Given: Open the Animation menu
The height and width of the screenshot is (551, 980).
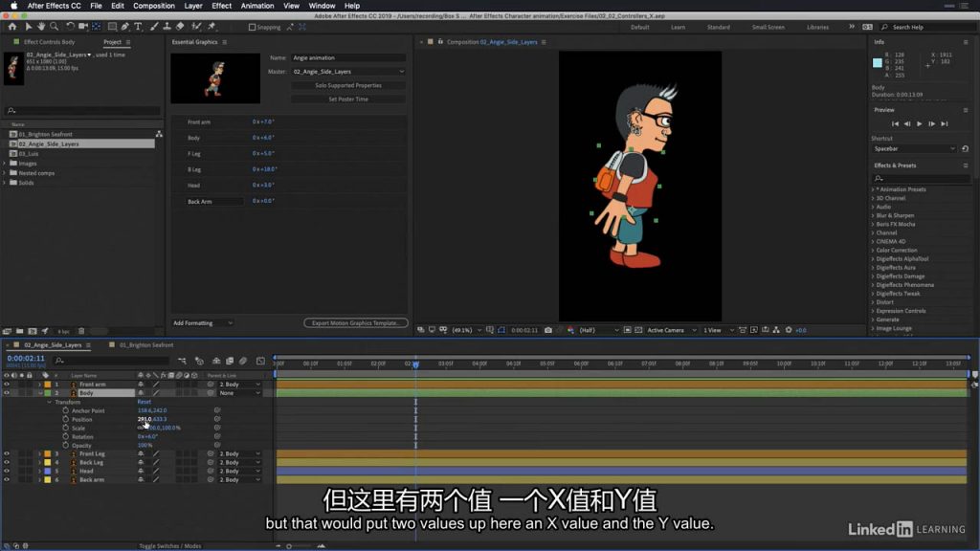Looking at the screenshot, I should 257,6.
